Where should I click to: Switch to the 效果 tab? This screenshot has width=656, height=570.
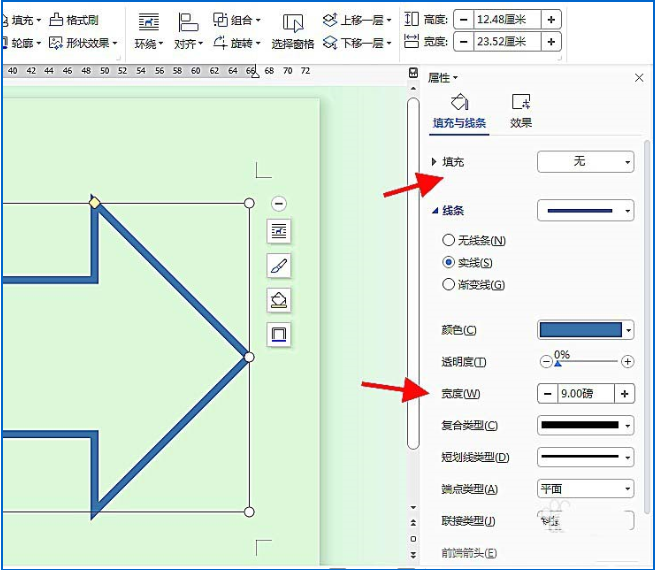pyautogui.click(x=520, y=112)
